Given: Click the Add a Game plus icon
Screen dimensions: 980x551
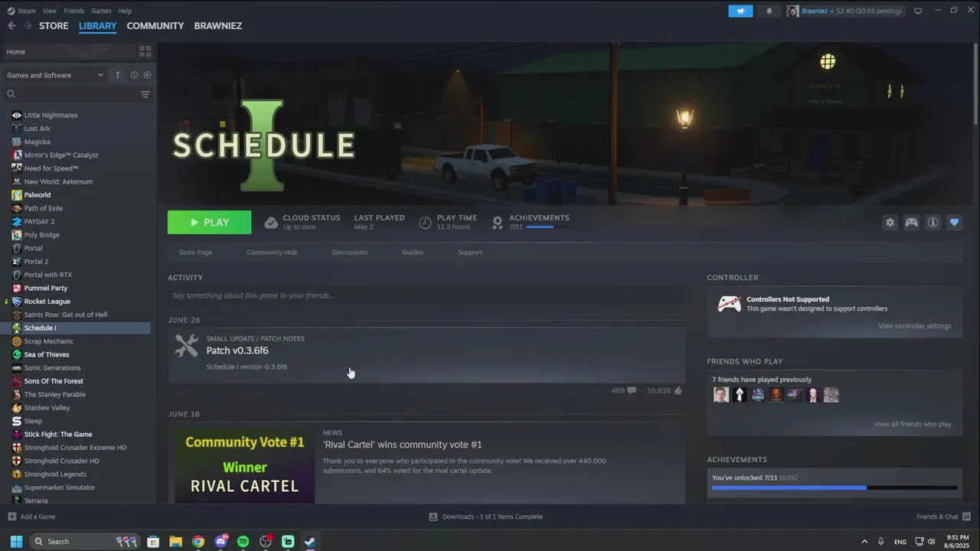Looking at the screenshot, I should pyautogui.click(x=11, y=517).
